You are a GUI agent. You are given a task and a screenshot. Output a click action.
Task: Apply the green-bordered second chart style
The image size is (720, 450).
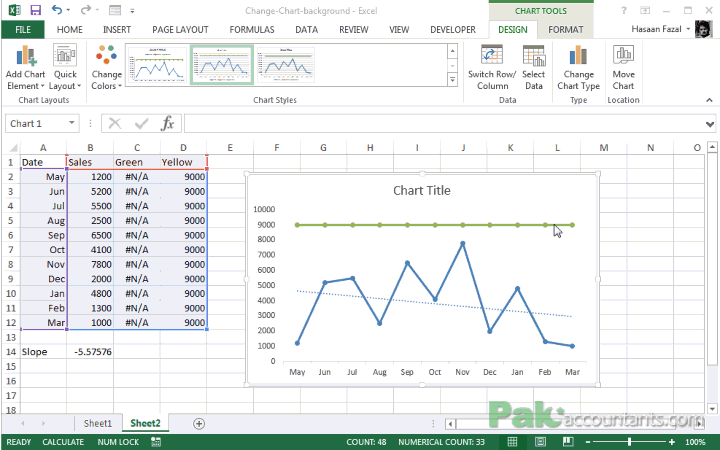(222, 64)
